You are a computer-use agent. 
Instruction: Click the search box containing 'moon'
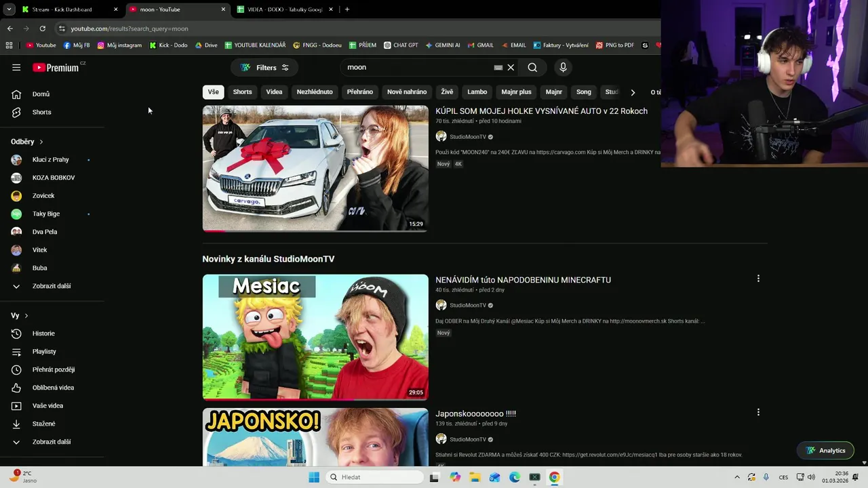coord(419,67)
